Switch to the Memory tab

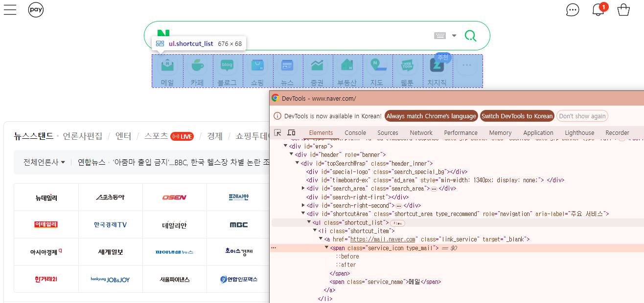pyautogui.click(x=500, y=132)
